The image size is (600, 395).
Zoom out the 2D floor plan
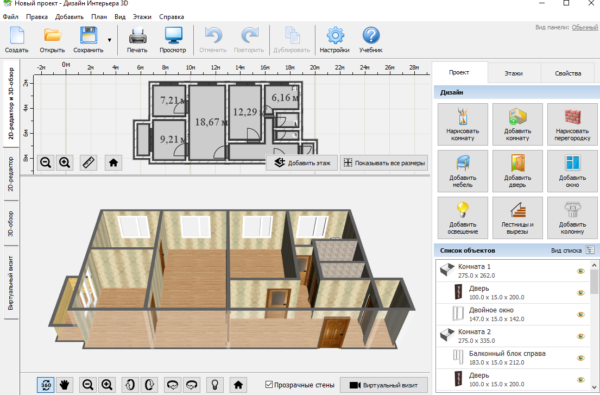coord(46,163)
